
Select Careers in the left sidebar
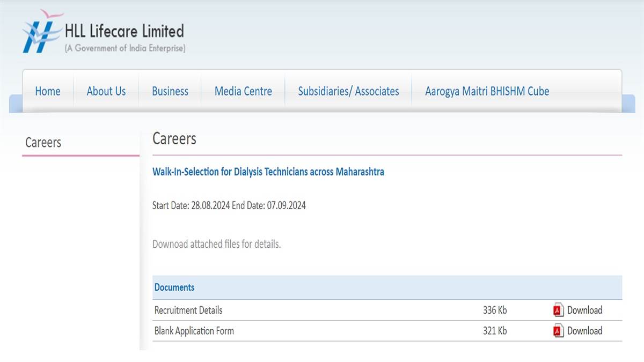[x=43, y=142]
